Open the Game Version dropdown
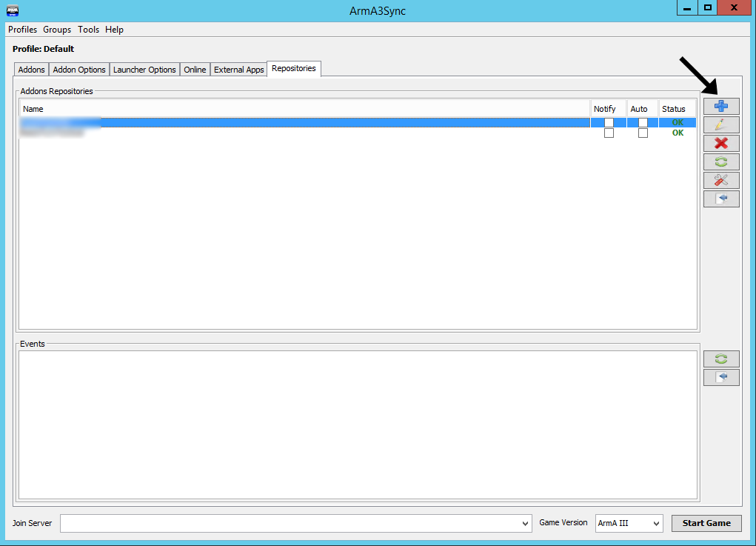Viewport: 756px width, 546px height. coord(629,523)
